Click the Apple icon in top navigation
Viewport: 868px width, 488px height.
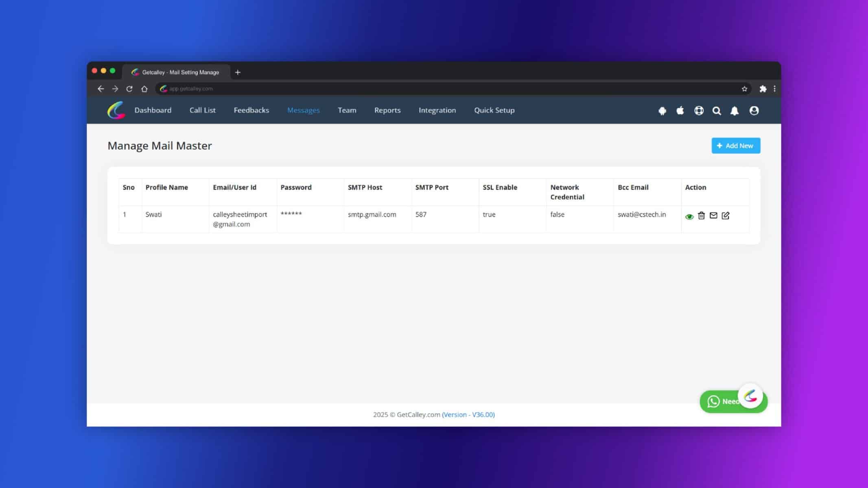(x=680, y=110)
